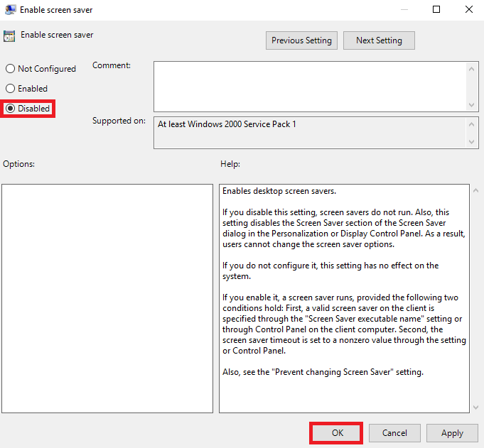This screenshot has width=484, height=448.
Task: Click the 'Prevent changing Screen Saver' help sentence
Action: coord(323,372)
